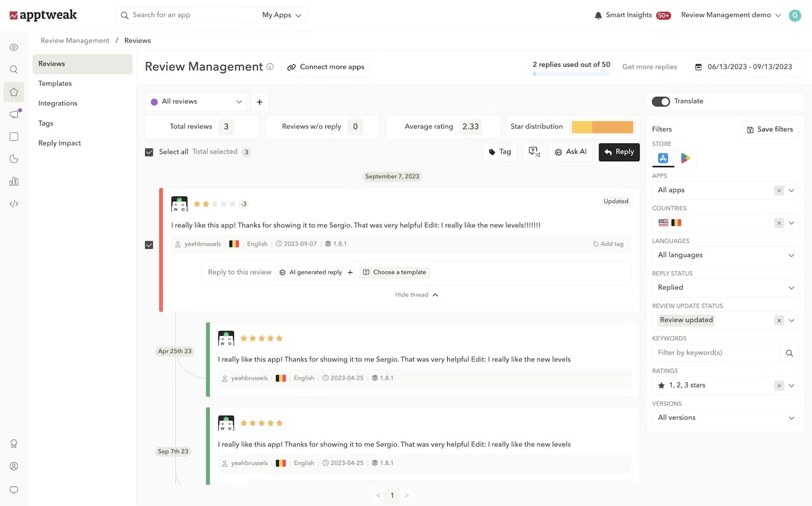
Task: Toggle the Translate switch off
Action: [660, 101]
